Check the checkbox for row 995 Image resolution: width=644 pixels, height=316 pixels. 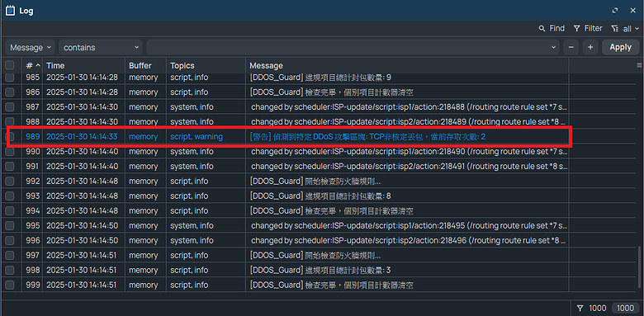[9, 226]
